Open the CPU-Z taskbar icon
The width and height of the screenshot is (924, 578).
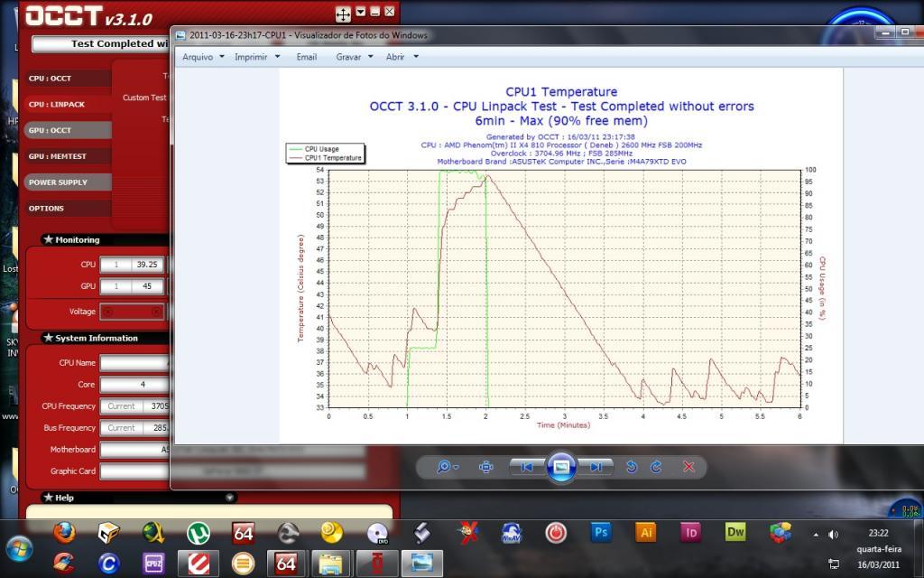[x=153, y=564]
